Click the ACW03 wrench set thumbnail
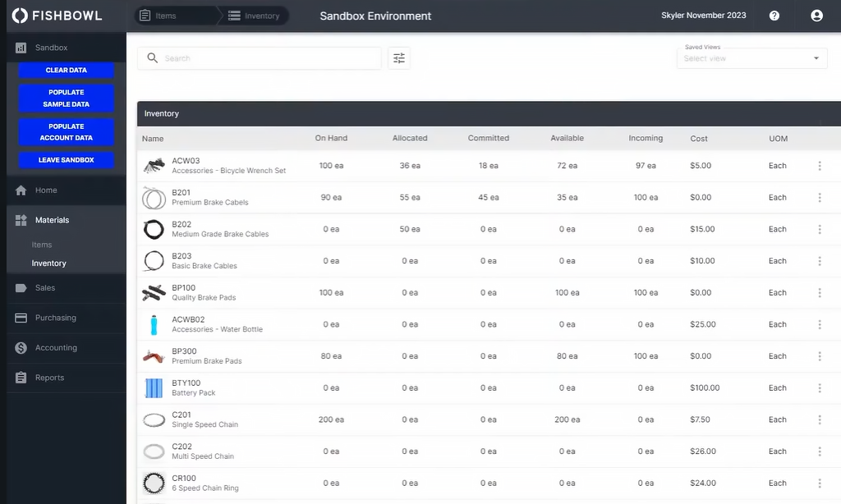 154,166
